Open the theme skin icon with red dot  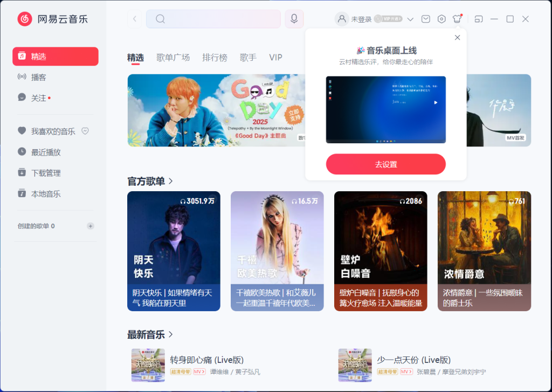(457, 18)
